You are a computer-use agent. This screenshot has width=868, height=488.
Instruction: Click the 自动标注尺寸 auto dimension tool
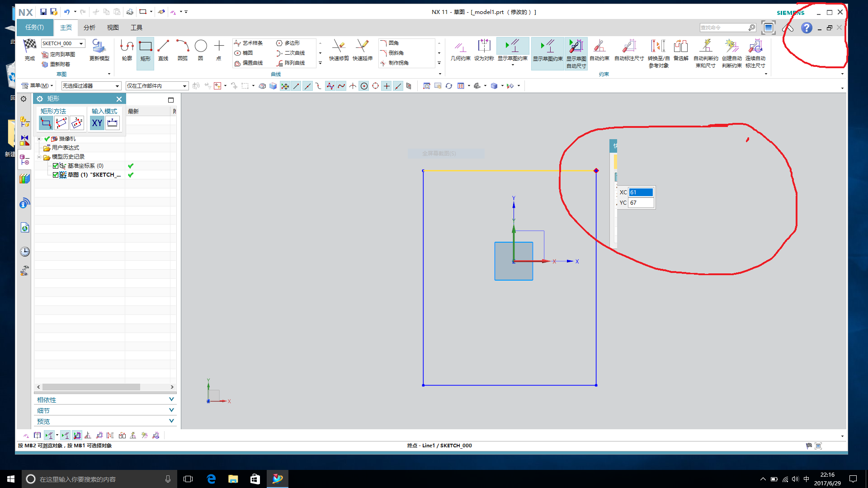[629, 50]
